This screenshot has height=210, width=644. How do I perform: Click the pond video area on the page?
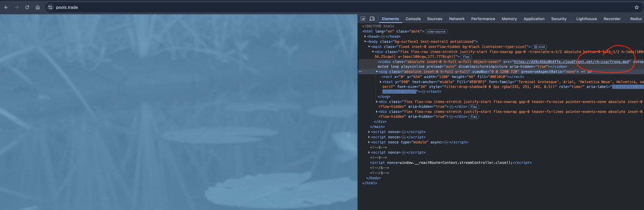point(179,112)
